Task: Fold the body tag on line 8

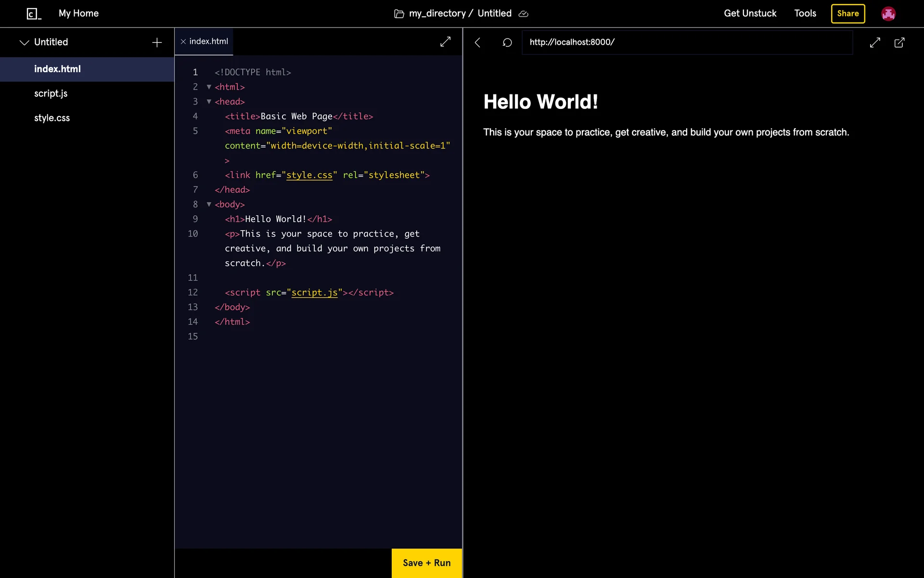Action: 209,204
